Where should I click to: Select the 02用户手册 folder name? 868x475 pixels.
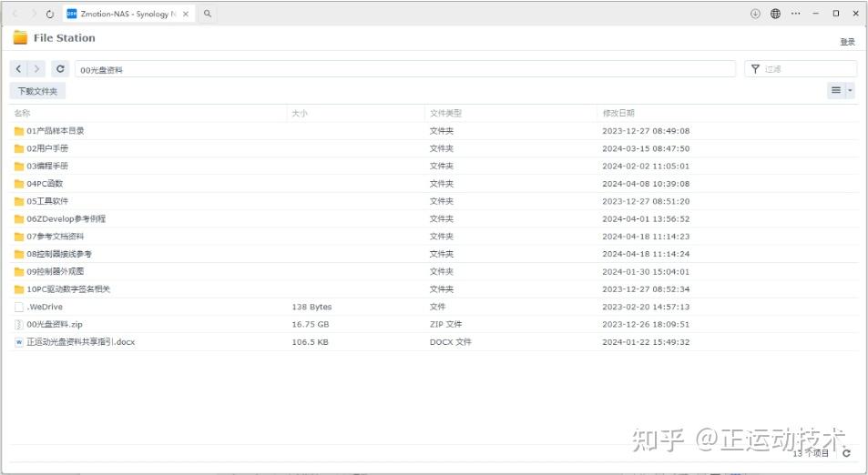click(x=47, y=148)
